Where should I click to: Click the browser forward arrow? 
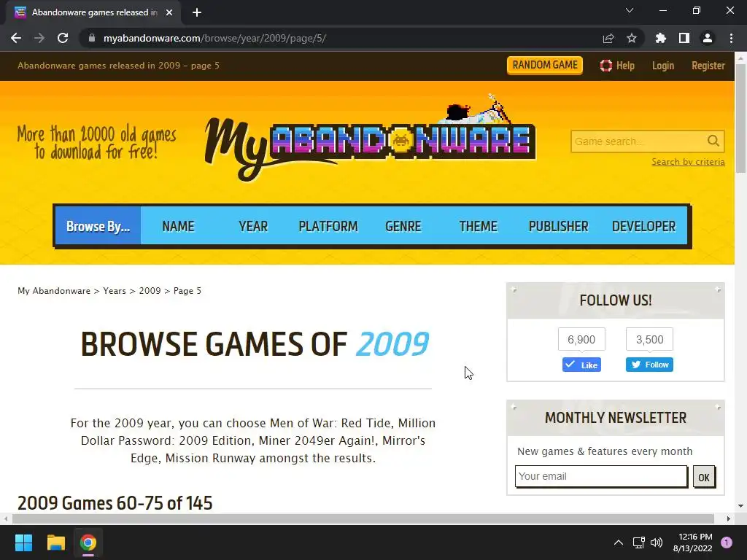(39, 38)
